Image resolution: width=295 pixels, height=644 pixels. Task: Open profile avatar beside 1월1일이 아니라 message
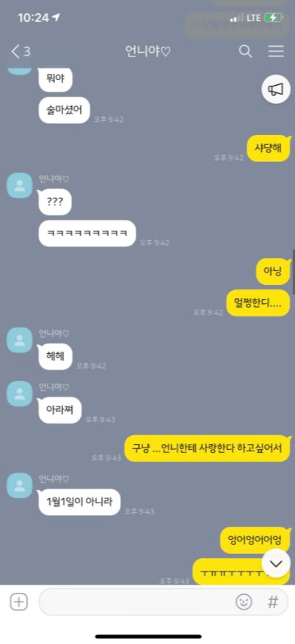coord(20,486)
